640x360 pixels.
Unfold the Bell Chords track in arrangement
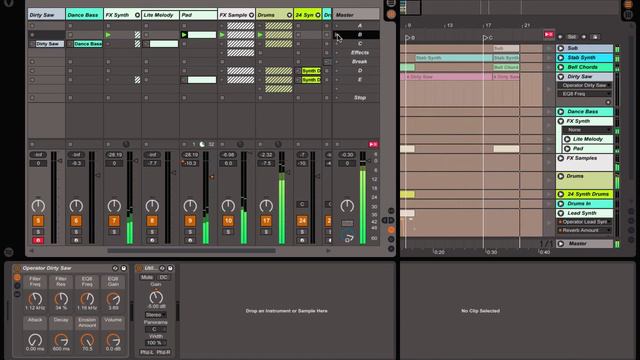tap(561, 67)
